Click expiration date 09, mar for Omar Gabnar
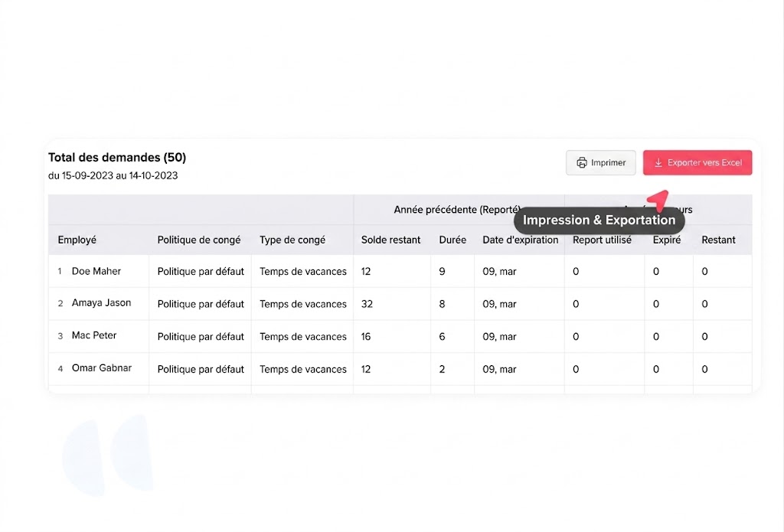 tap(499, 369)
